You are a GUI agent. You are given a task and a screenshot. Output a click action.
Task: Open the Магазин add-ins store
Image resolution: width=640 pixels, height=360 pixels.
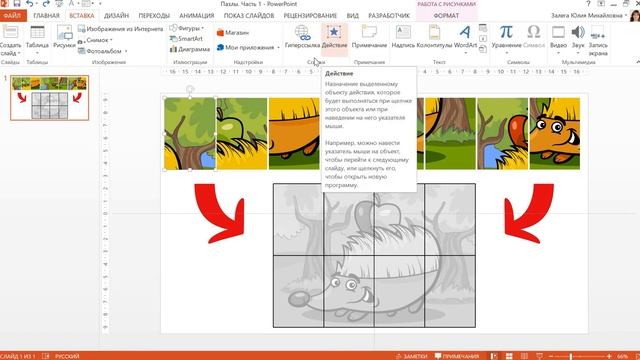coord(233,32)
